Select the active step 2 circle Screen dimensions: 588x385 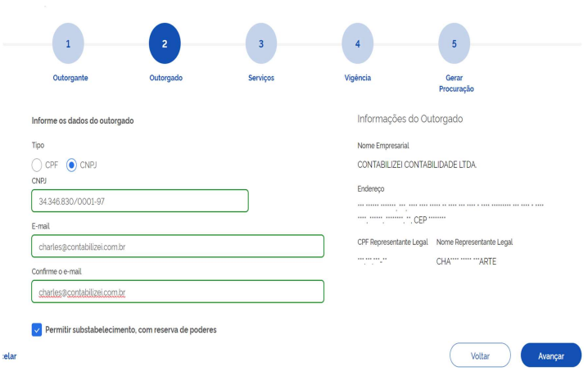pos(165,43)
